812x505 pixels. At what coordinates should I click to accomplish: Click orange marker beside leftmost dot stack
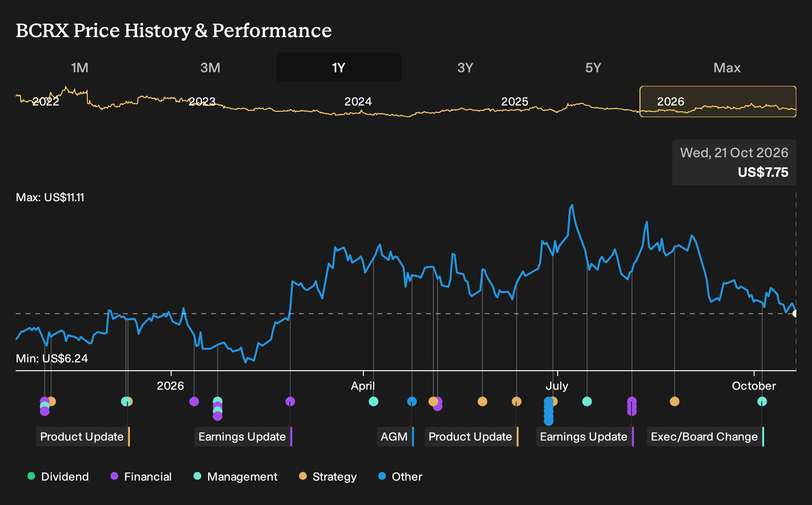pyautogui.click(x=52, y=401)
